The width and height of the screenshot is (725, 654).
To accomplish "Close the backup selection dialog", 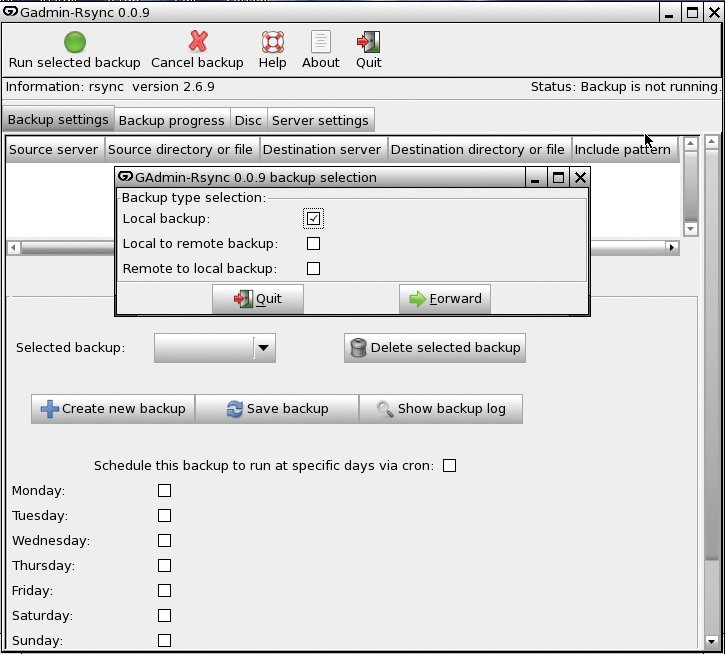I will pos(580,177).
